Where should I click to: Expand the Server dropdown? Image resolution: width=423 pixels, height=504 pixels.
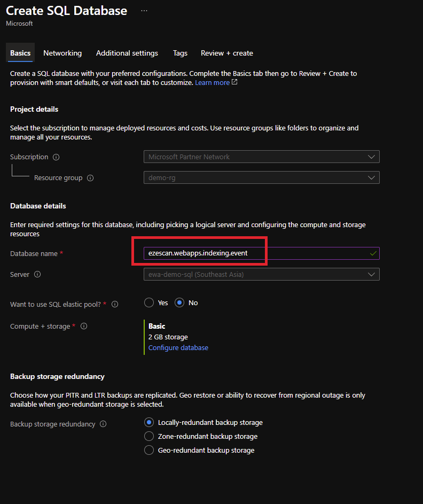[261, 274]
